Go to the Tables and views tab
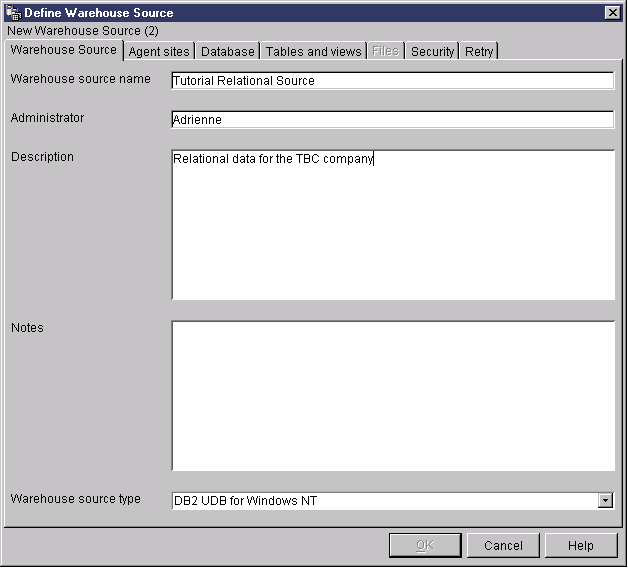This screenshot has width=628, height=568. pyautogui.click(x=314, y=52)
